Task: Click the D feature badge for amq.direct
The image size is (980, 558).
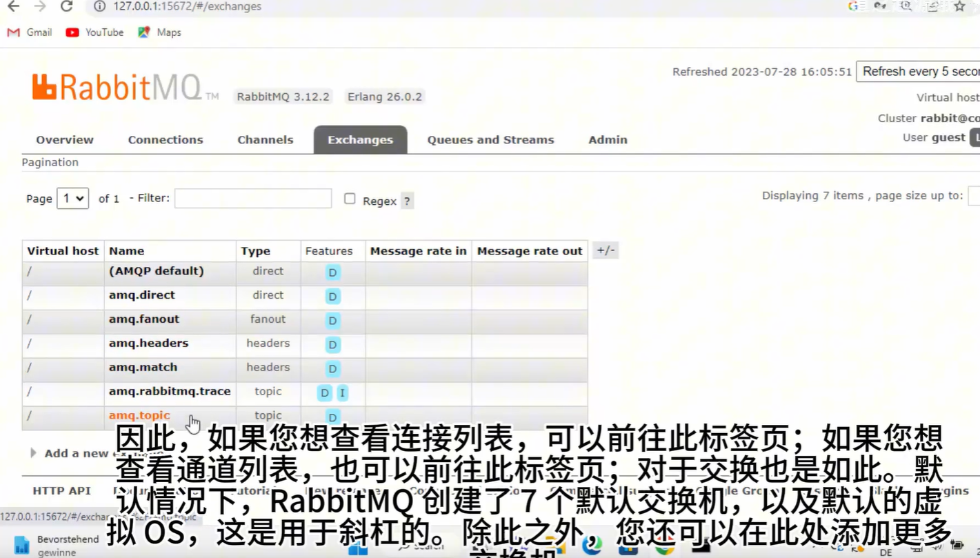Action: 332,297
